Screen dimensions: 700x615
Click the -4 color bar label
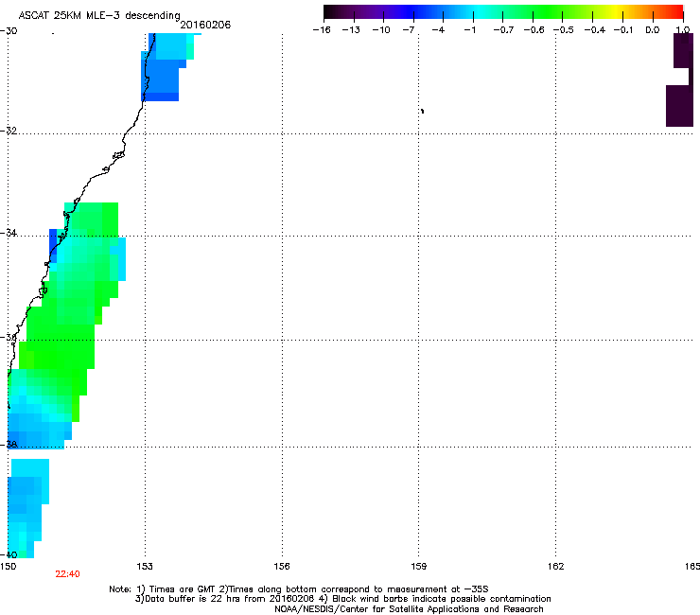tap(438, 30)
